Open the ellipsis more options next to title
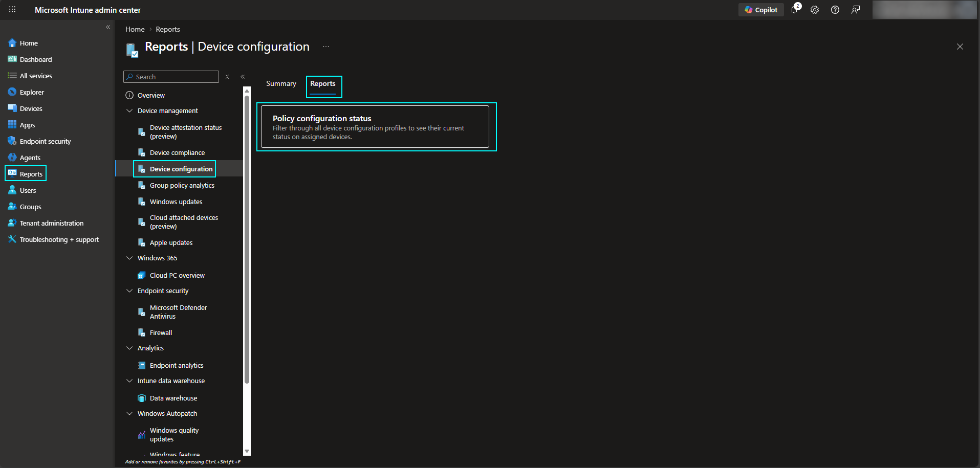This screenshot has width=980, height=468. coord(326,47)
